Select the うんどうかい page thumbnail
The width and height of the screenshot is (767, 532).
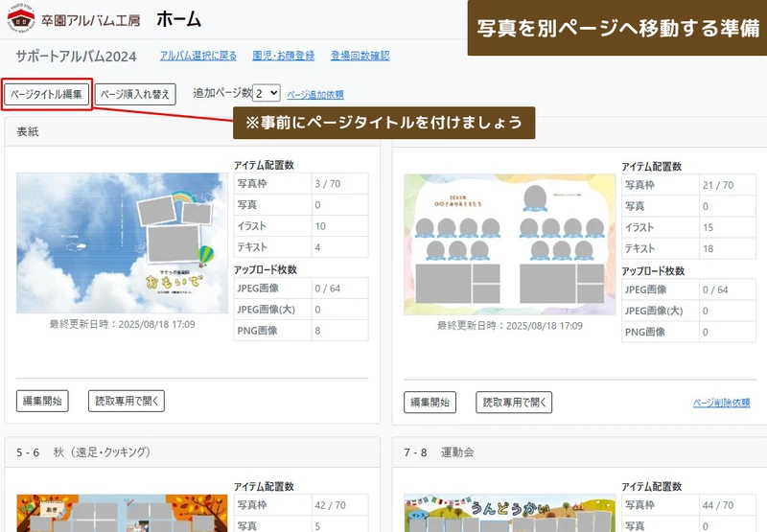[510, 513]
